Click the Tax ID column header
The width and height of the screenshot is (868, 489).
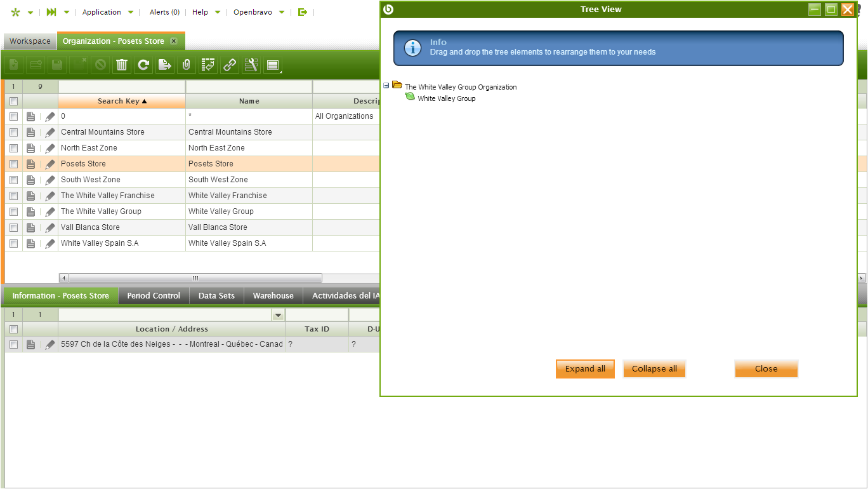pyautogui.click(x=317, y=329)
